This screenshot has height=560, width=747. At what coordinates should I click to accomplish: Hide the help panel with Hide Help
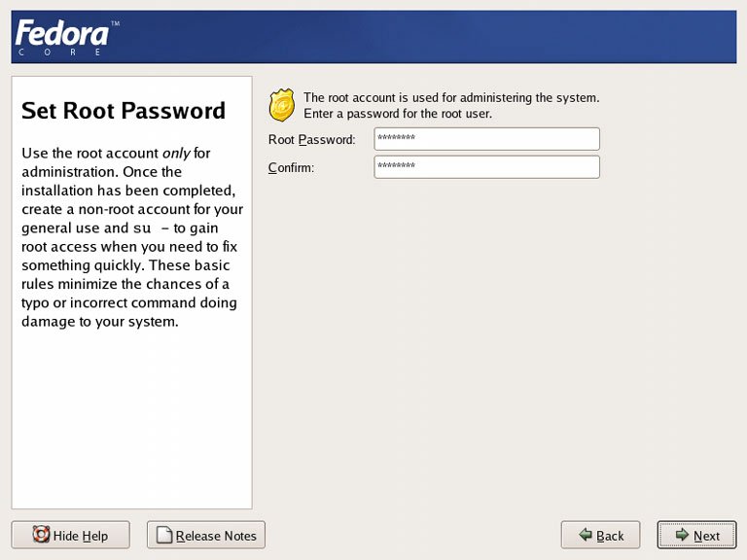pos(70,535)
